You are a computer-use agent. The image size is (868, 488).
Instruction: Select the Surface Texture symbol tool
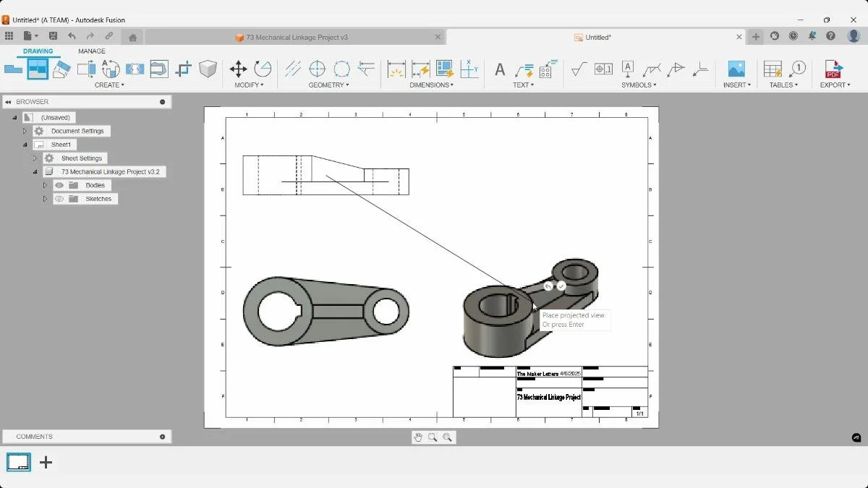click(579, 69)
